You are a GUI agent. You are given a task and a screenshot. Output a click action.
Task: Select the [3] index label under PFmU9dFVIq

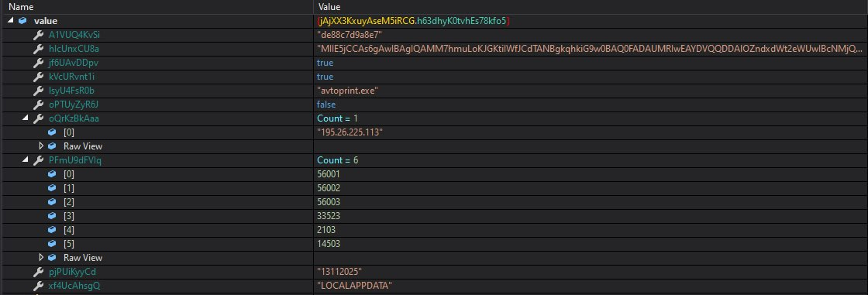tap(69, 215)
